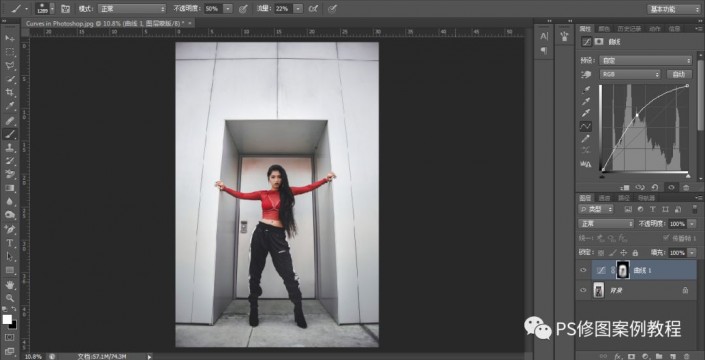The image size is (705, 360).
Task: Click the white point input slider under curve
Action: (x=687, y=176)
